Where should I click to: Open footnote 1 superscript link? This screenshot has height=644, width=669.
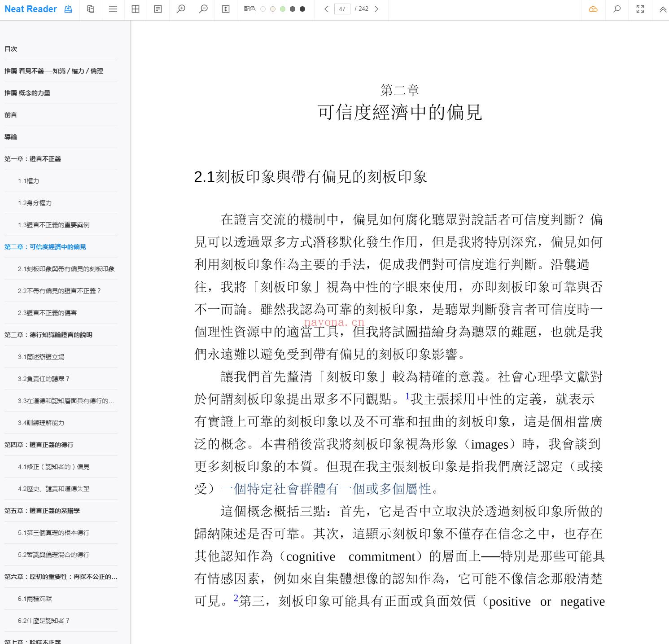(407, 396)
